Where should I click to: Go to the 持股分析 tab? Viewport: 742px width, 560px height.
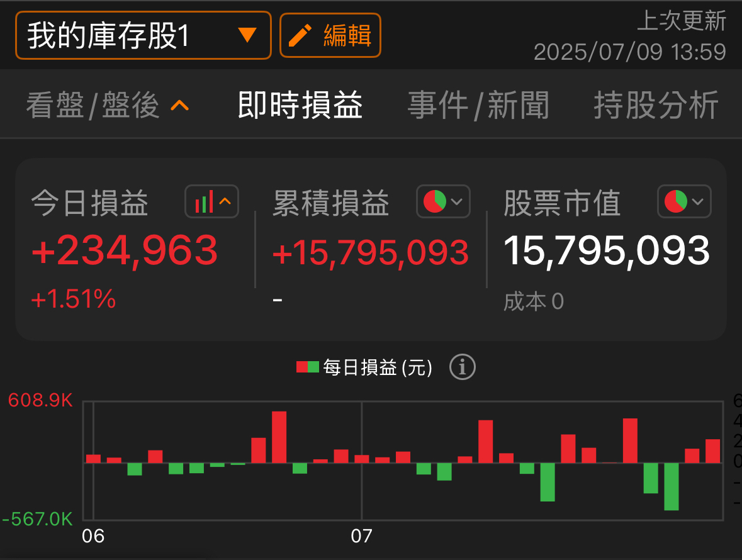pos(656,105)
